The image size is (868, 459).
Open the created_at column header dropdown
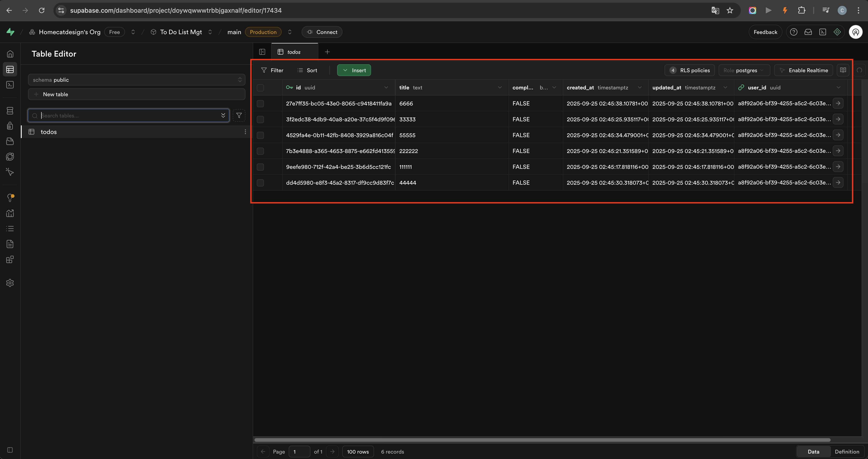pyautogui.click(x=640, y=88)
